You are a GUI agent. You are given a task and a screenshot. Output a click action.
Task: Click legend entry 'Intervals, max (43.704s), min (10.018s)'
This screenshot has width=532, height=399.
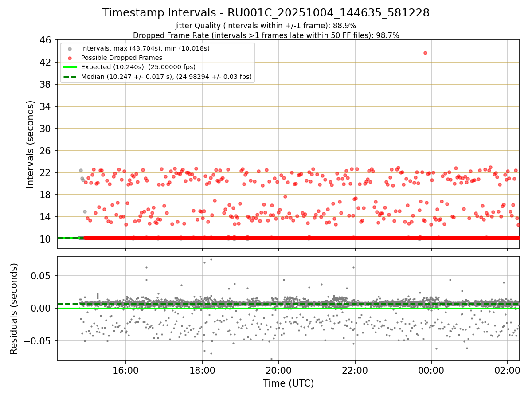[x=145, y=48]
